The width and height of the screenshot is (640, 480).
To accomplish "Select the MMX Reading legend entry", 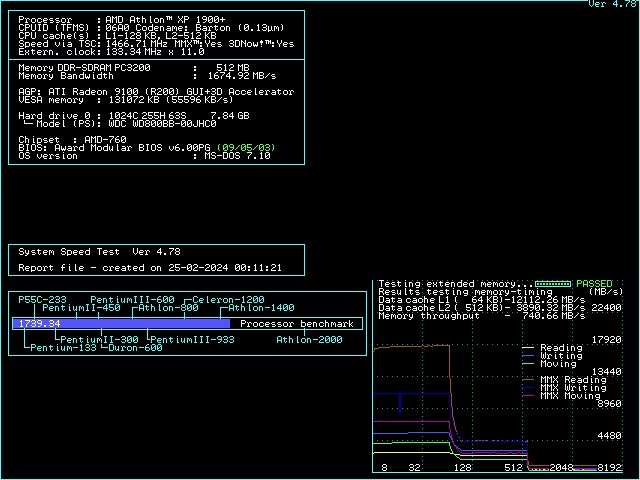I will click(x=572, y=380).
